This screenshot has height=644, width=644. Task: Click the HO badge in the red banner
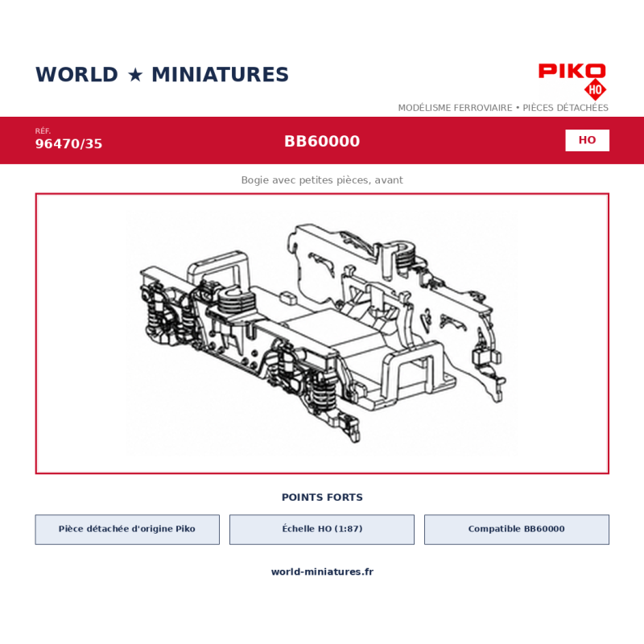pyautogui.click(x=587, y=140)
